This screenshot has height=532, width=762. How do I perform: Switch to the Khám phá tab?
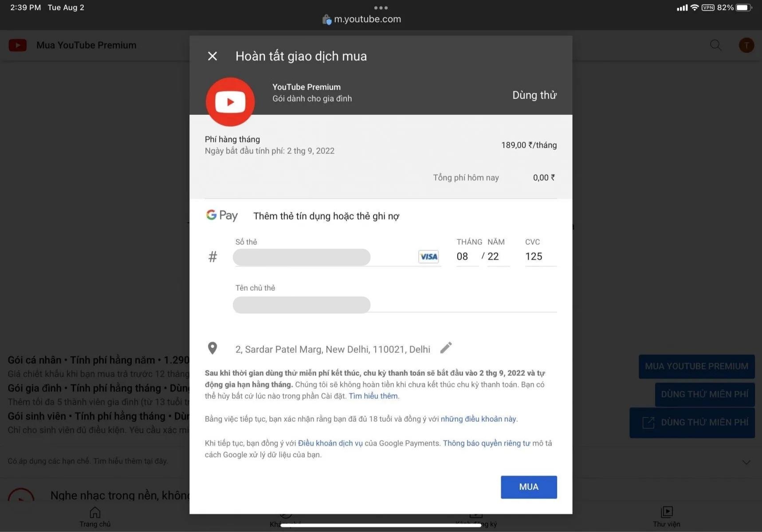[285, 516]
